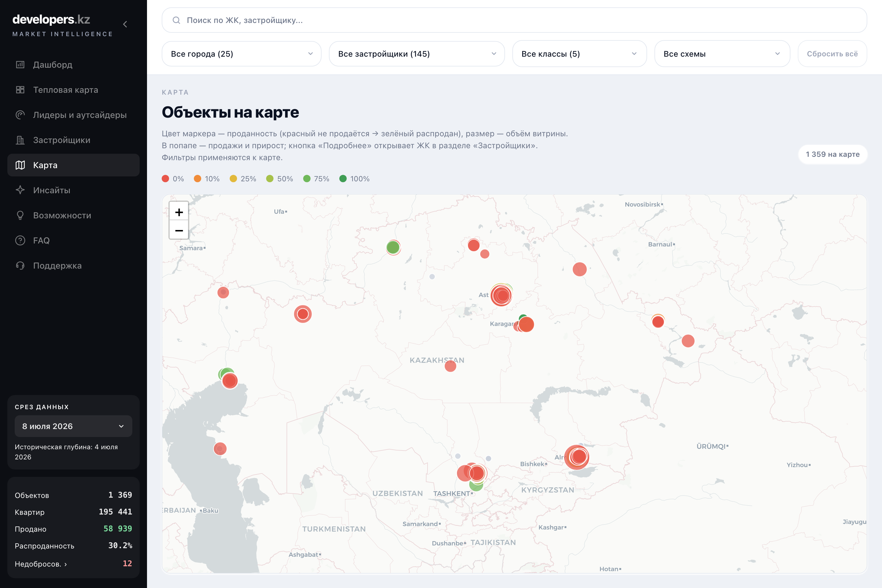Click the FAQ question mark icon
Screen dimensions: 882x588
tap(20, 240)
